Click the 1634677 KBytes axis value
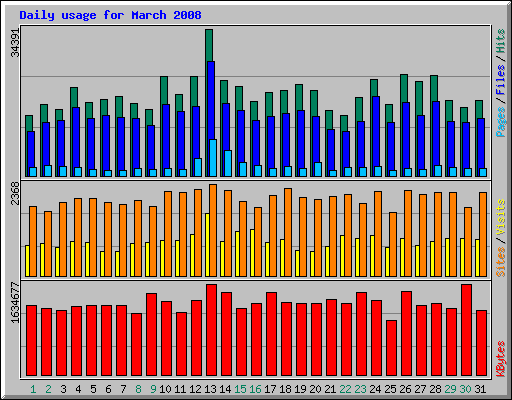512x400 pixels. click(15, 303)
